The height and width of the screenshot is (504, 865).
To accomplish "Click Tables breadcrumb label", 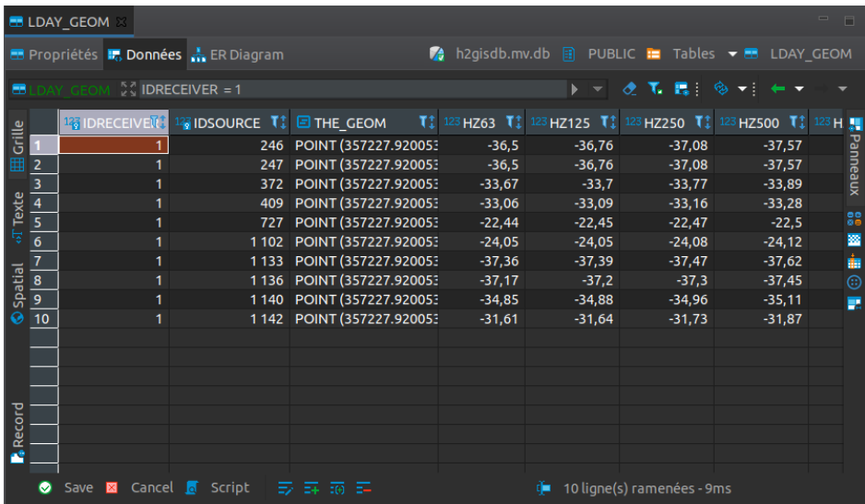I will pyautogui.click(x=693, y=53).
